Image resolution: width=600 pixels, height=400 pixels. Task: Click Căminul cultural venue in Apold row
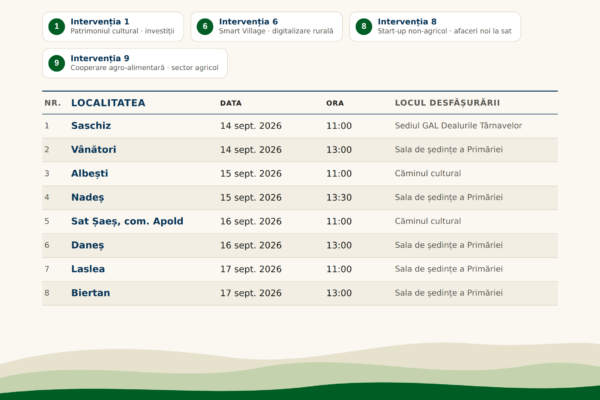[x=428, y=221]
